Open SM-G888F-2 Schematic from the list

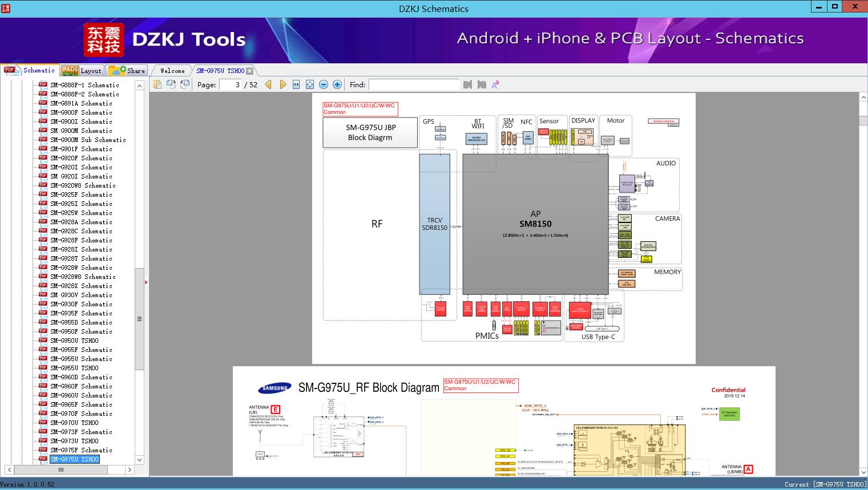click(84, 94)
